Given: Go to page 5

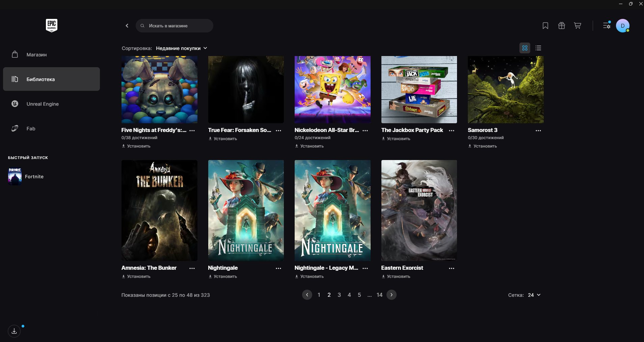Looking at the screenshot, I should [x=359, y=295].
